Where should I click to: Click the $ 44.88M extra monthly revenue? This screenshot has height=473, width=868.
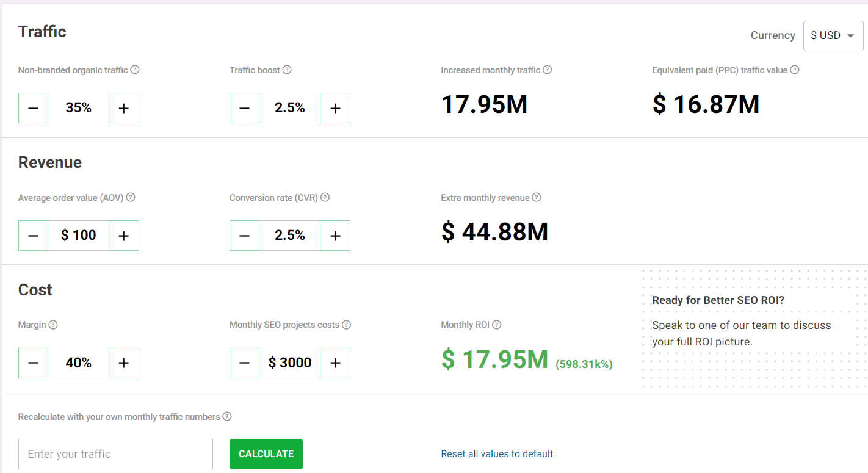(x=495, y=232)
